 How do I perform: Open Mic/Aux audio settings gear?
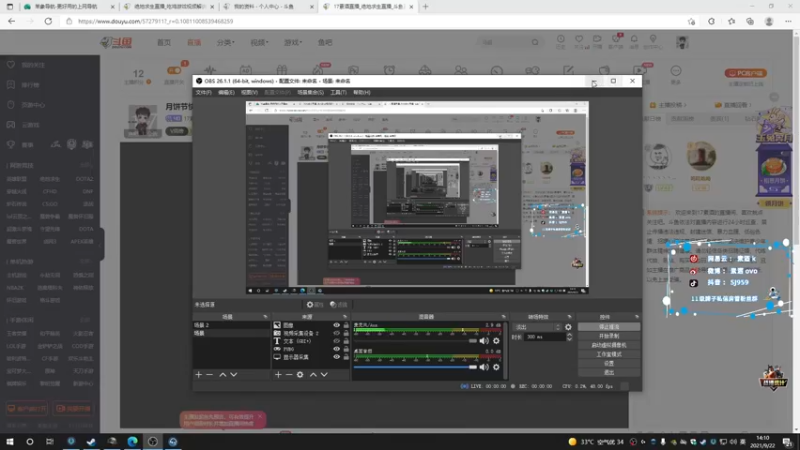click(496, 341)
